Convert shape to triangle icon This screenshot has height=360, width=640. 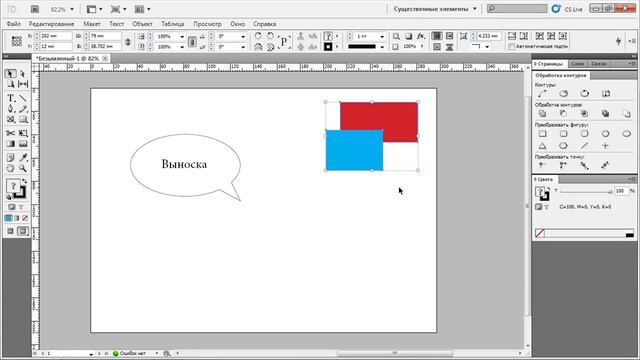coord(542,145)
